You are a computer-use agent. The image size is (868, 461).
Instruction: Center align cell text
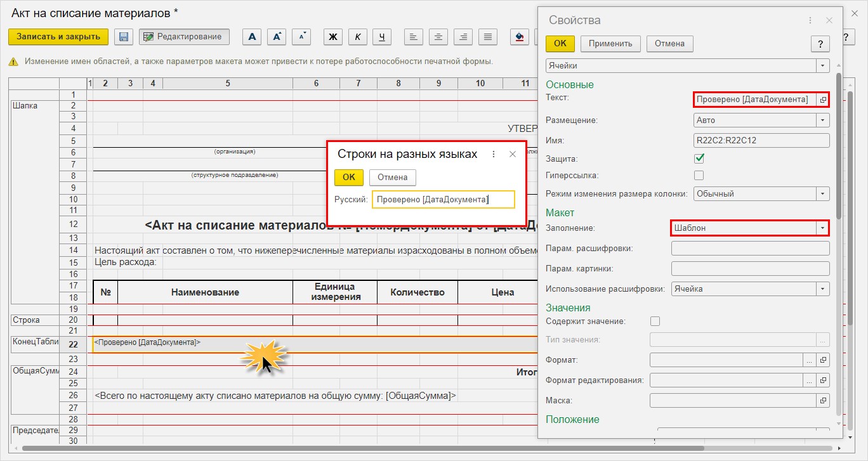coord(438,37)
